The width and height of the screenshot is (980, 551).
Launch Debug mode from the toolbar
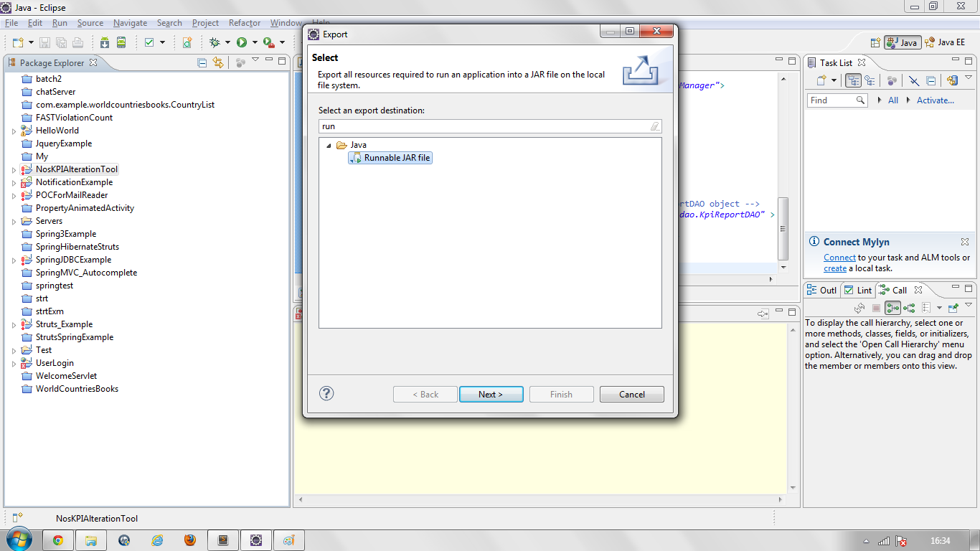tap(215, 42)
